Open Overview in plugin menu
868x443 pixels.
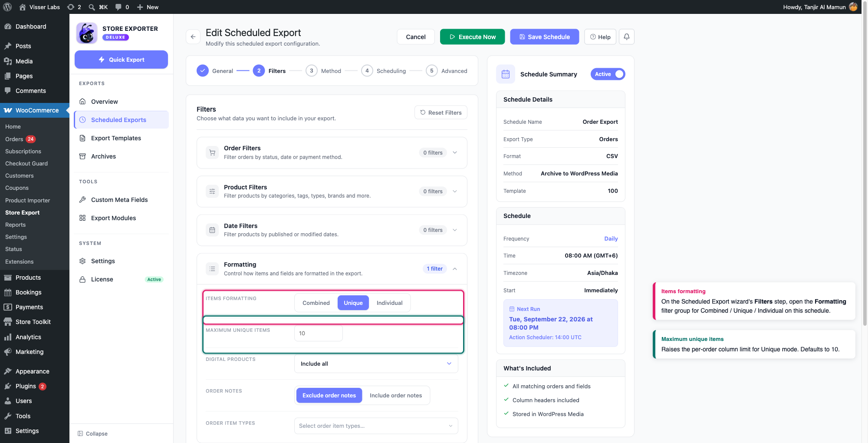tap(121, 102)
